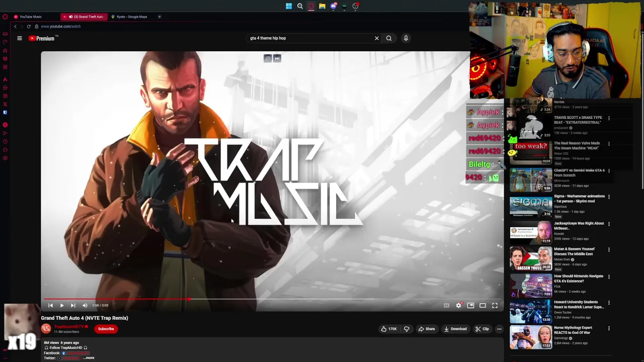
Task: Reload the page in browser
Action: coord(29,26)
